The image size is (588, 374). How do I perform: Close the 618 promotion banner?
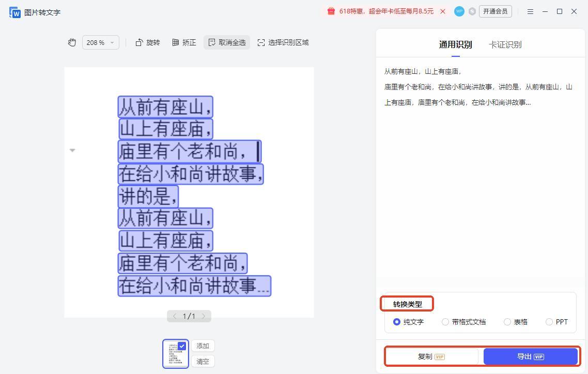443,11
